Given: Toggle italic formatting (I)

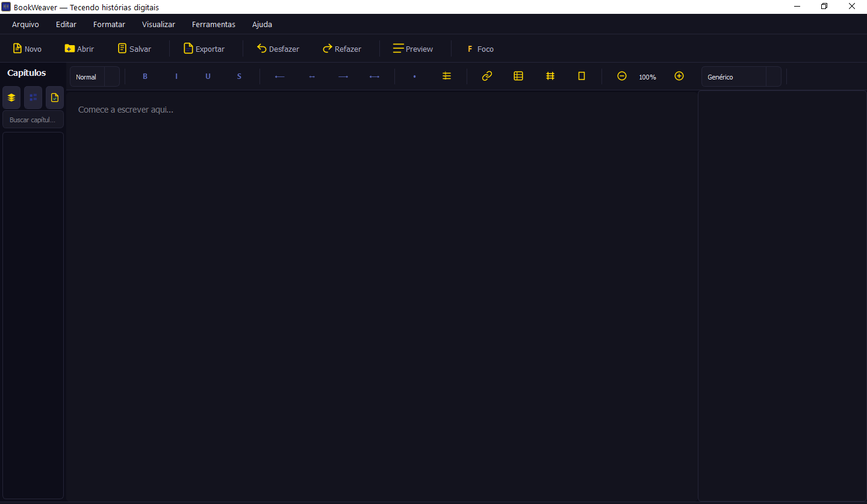Looking at the screenshot, I should (176, 76).
